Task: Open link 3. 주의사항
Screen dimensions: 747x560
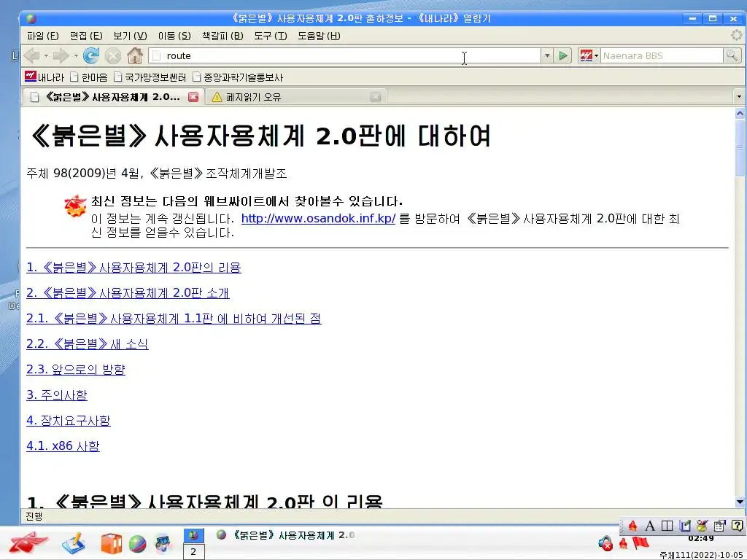Action: tap(57, 394)
